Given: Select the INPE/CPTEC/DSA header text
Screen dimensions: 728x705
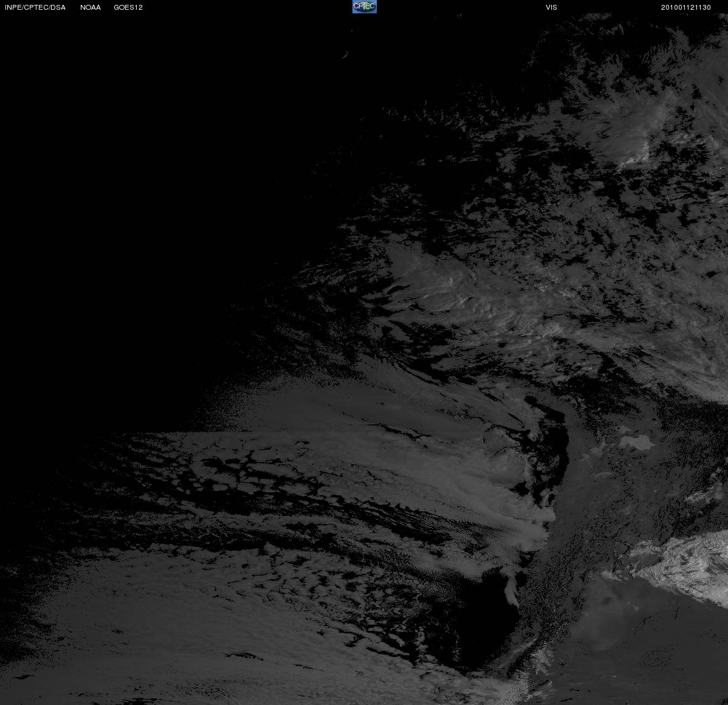Looking at the screenshot, I should point(35,7).
